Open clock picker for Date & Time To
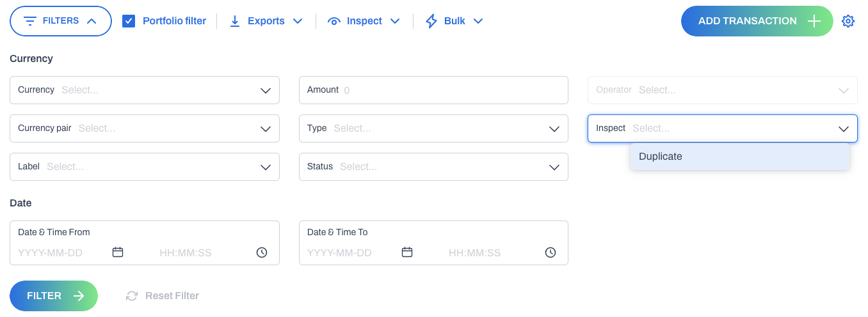This screenshot has width=868, height=317. (551, 252)
